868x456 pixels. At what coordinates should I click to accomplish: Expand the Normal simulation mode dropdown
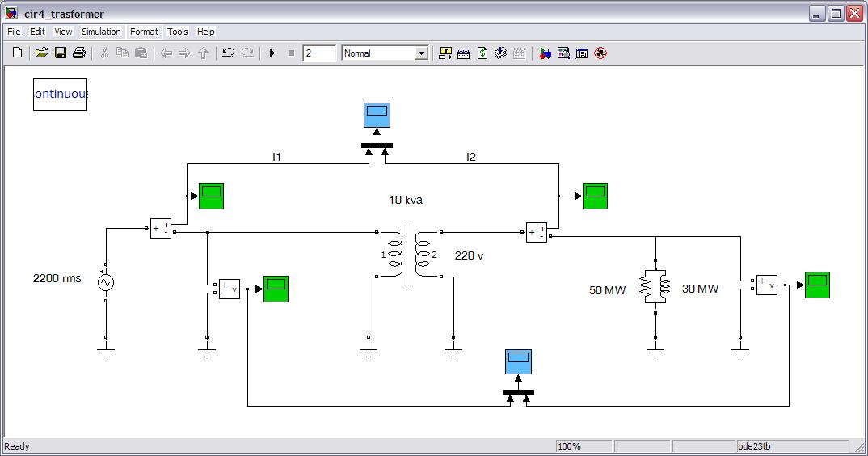420,53
